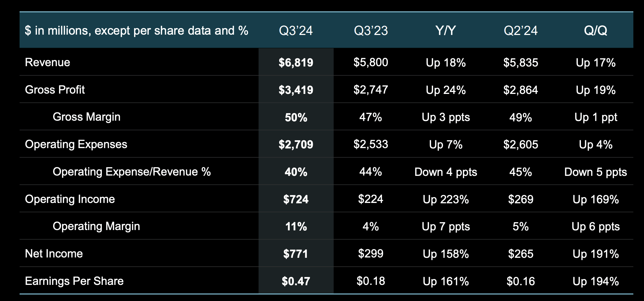
Task: Click the Revenue row label
Action: coord(48,62)
